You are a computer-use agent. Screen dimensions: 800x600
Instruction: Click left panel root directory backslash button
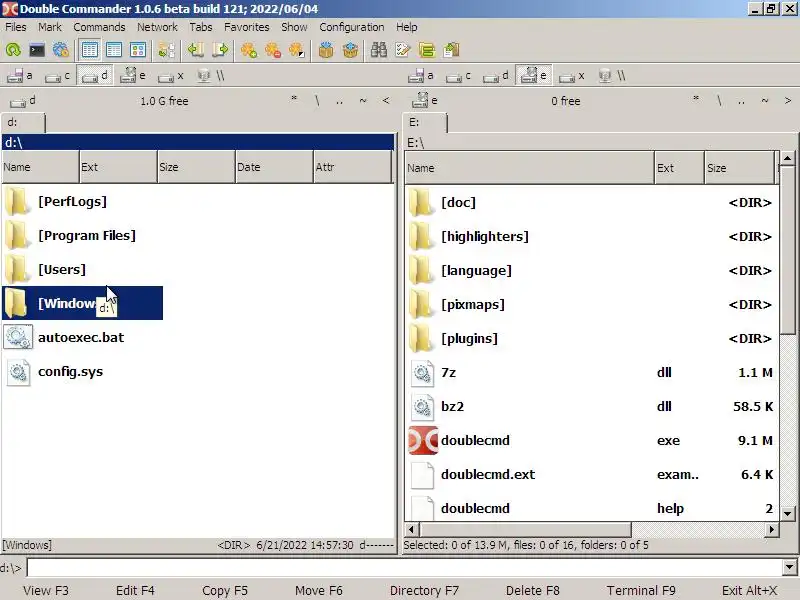pos(317,101)
